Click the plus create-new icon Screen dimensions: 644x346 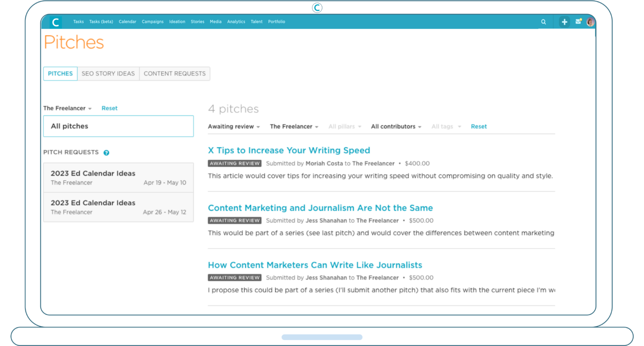pyautogui.click(x=564, y=22)
